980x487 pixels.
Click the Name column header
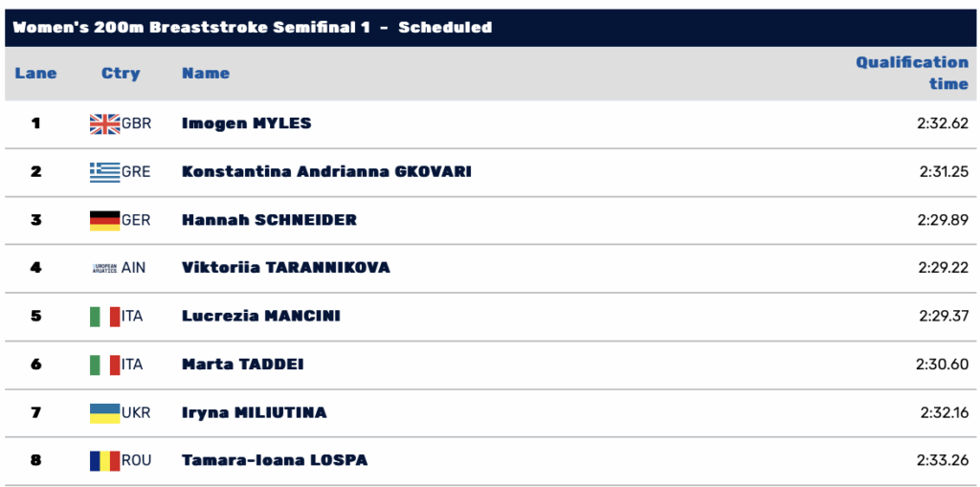(x=206, y=74)
